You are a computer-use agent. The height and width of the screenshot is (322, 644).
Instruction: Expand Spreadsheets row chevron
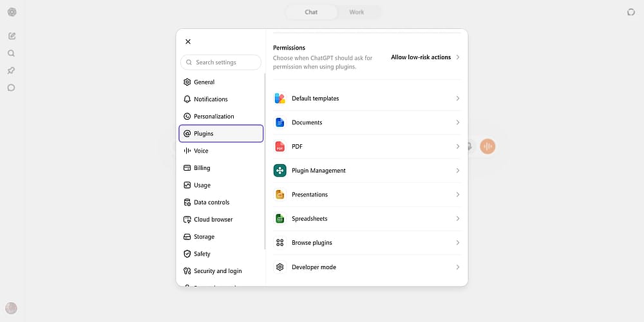tap(457, 218)
